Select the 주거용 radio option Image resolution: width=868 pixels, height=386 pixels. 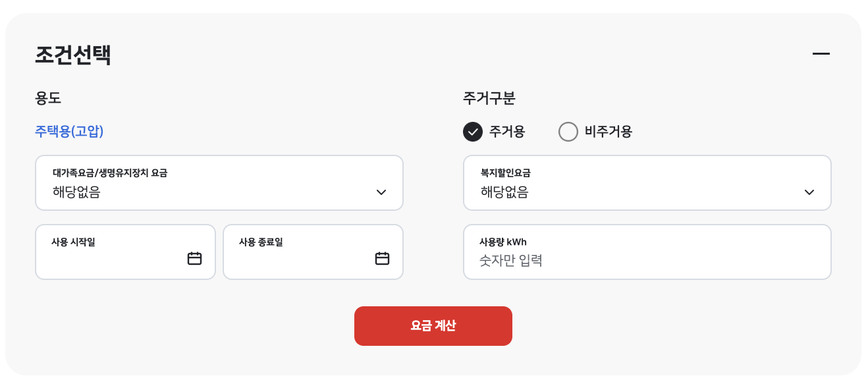(494, 132)
